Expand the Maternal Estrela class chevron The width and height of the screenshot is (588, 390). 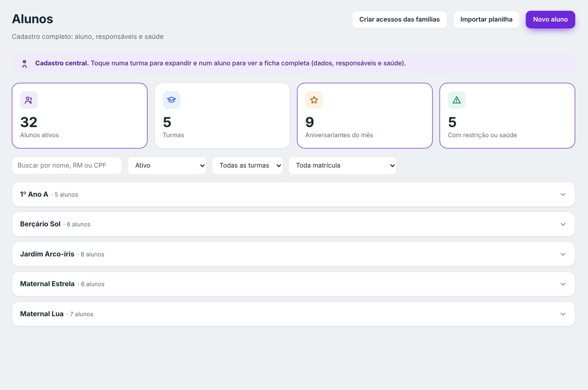pos(563,284)
